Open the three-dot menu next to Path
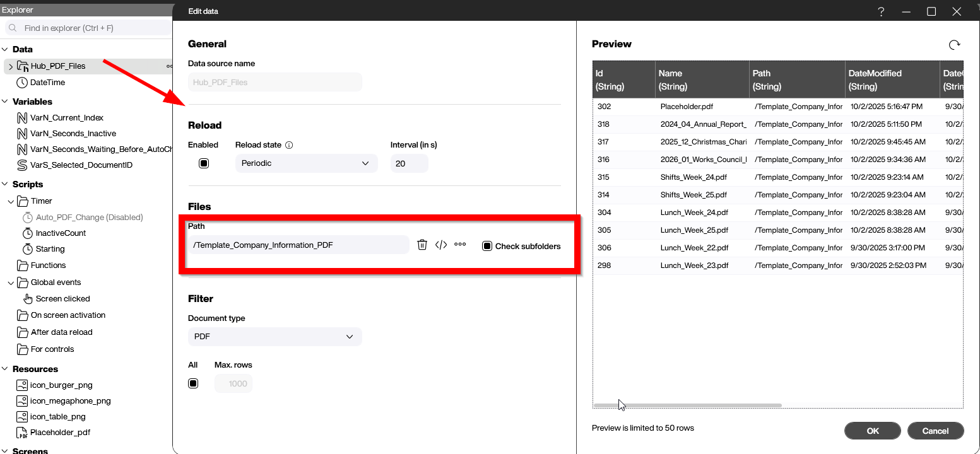Viewport: 980px width, 454px height. 460,245
